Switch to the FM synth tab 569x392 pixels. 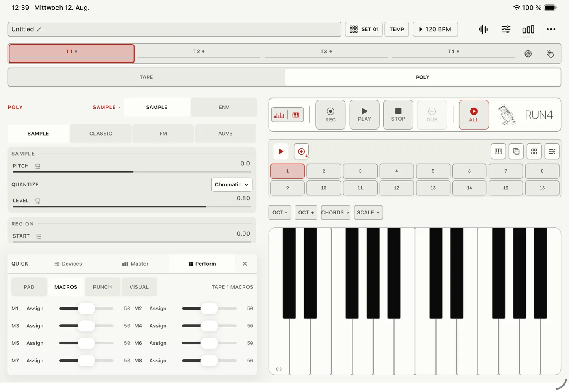[163, 134]
